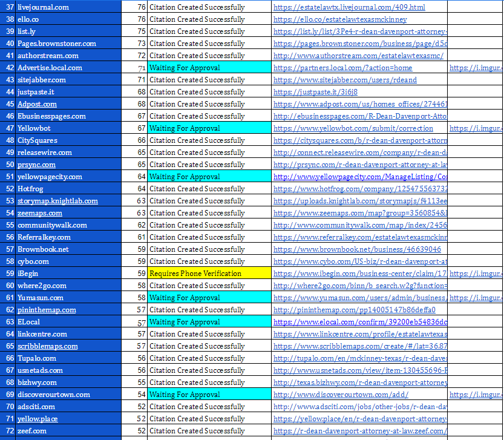Select the iBegin site name cell
This screenshot has width=504, height=440.
tap(28, 274)
